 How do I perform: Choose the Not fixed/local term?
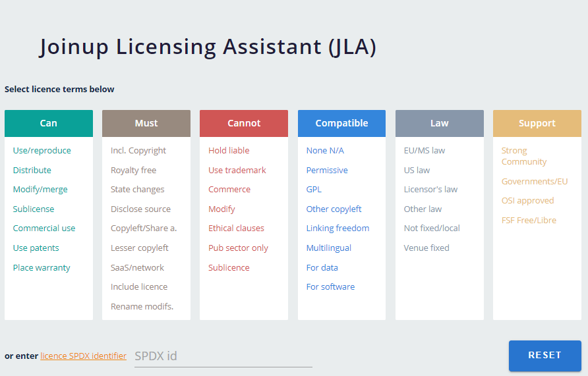432,228
